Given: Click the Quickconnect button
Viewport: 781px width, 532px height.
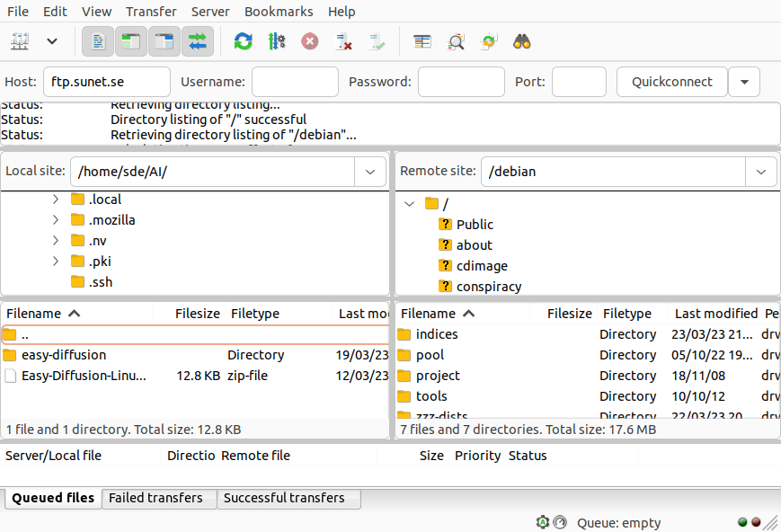Looking at the screenshot, I should pyautogui.click(x=671, y=81).
